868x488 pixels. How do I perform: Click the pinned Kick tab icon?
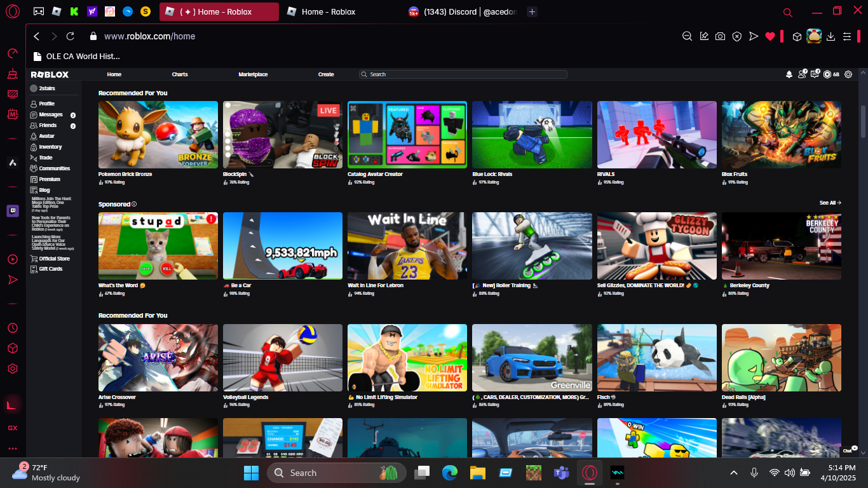(74, 11)
